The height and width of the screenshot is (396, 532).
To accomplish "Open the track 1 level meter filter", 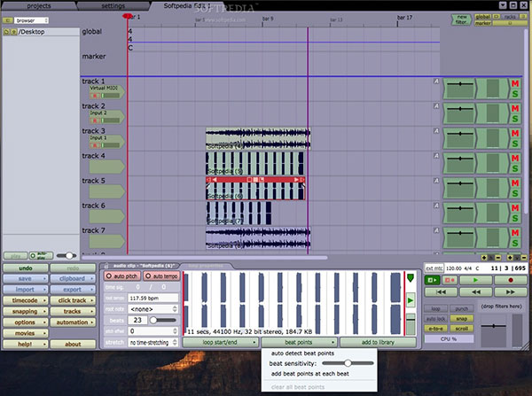I will [x=493, y=89].
